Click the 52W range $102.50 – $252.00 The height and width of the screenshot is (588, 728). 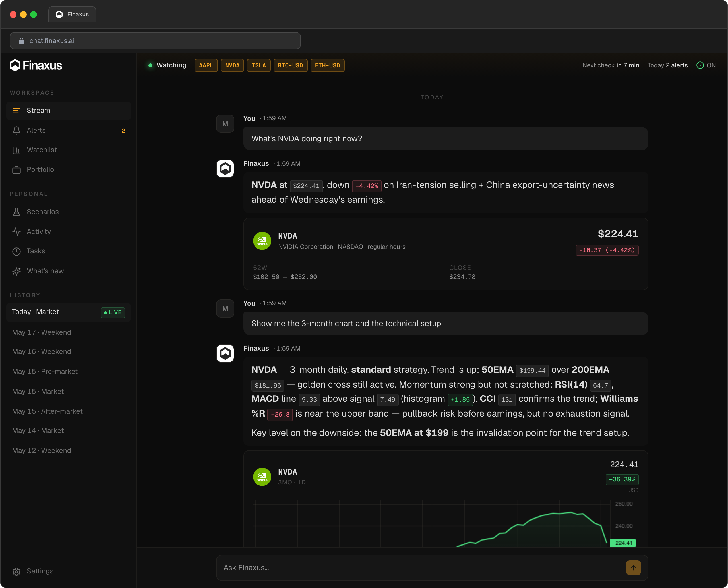pos(285,277)
